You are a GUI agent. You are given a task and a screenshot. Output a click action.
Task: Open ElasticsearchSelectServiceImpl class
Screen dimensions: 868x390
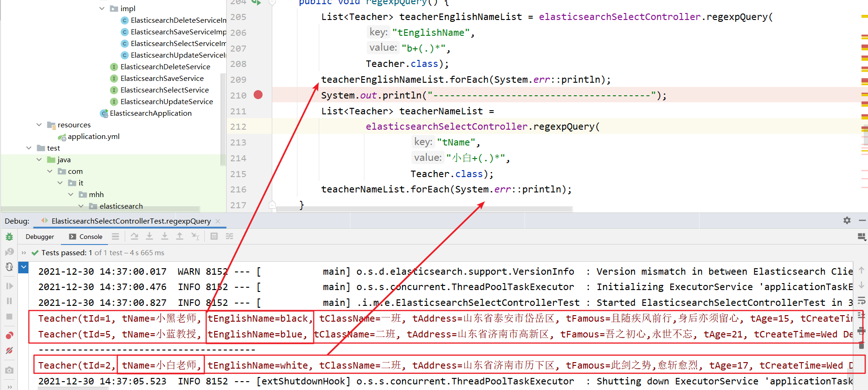pyautogui.click(x=174, y=43)
